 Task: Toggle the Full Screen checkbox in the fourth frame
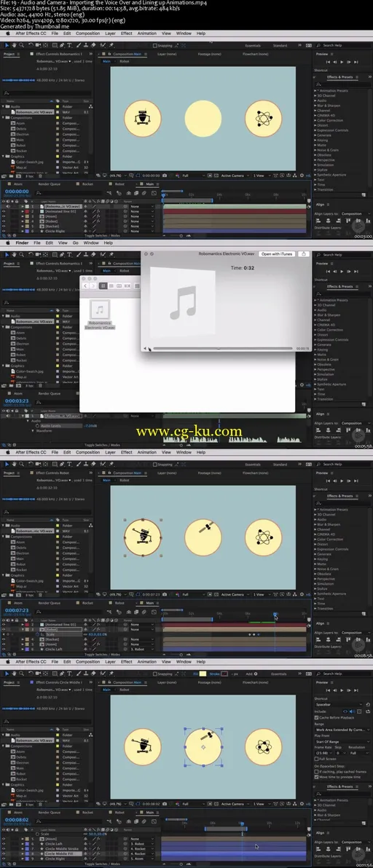(x=316, y=758)
